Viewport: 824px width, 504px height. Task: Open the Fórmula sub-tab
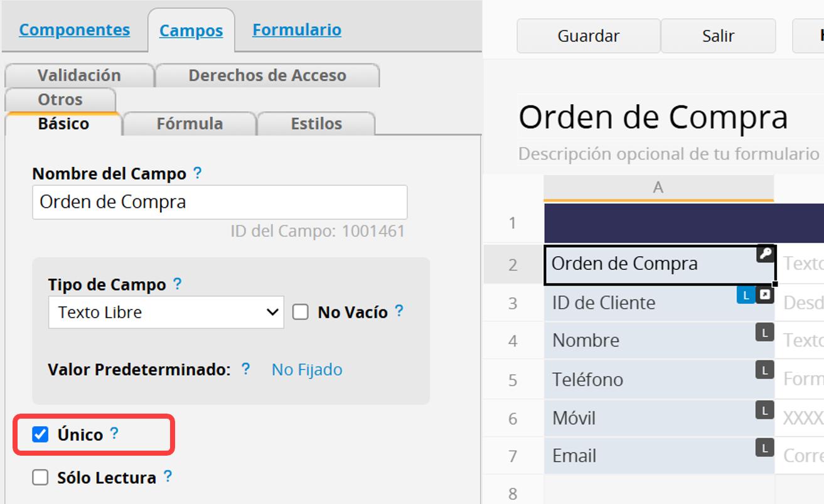pos(190,124)
